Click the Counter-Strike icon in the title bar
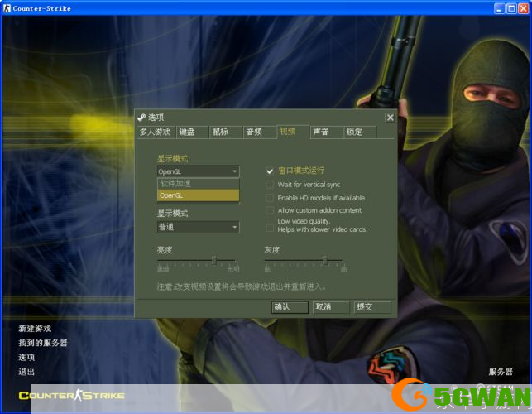The width and height of the screenshot is (532, 414). [7, 8]
